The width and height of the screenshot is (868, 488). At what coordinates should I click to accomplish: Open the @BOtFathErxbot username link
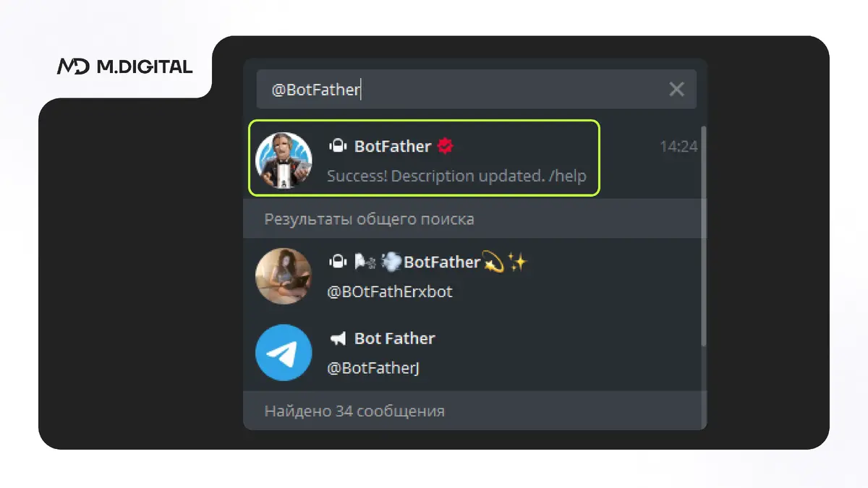(x=390, y=292)
